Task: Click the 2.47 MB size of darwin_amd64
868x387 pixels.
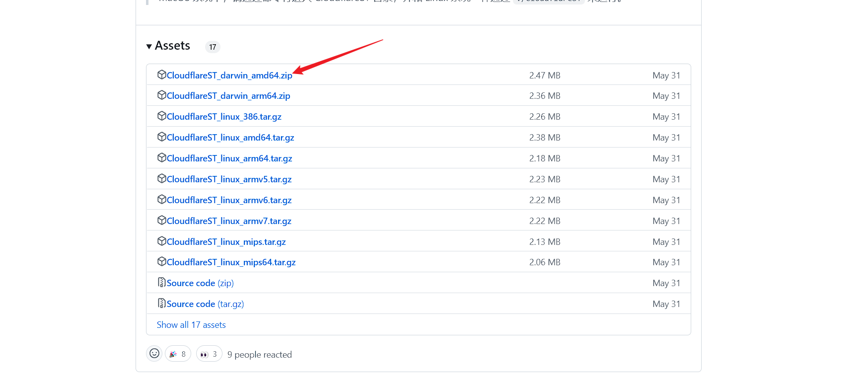Action: pyautogui.click(x=545, y=76)
